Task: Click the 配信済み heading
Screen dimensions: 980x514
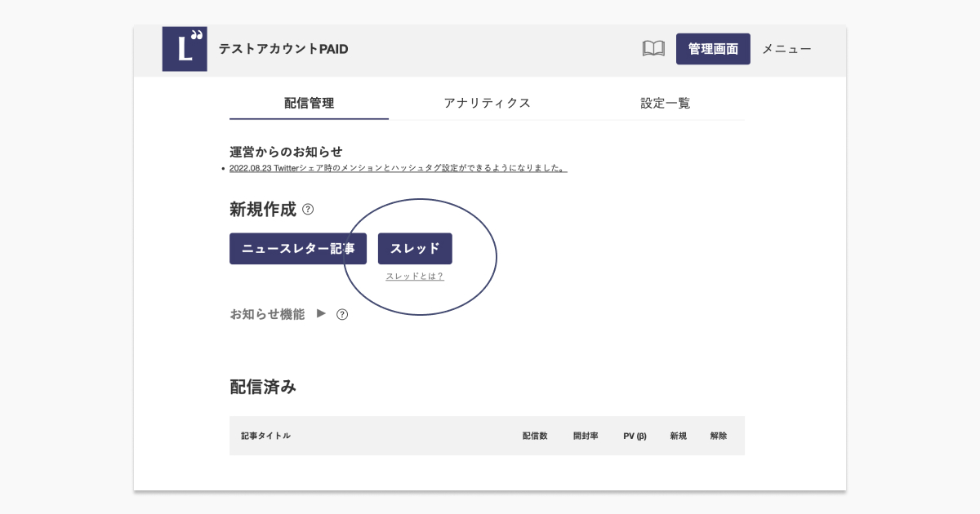Action: pos(263,387)
